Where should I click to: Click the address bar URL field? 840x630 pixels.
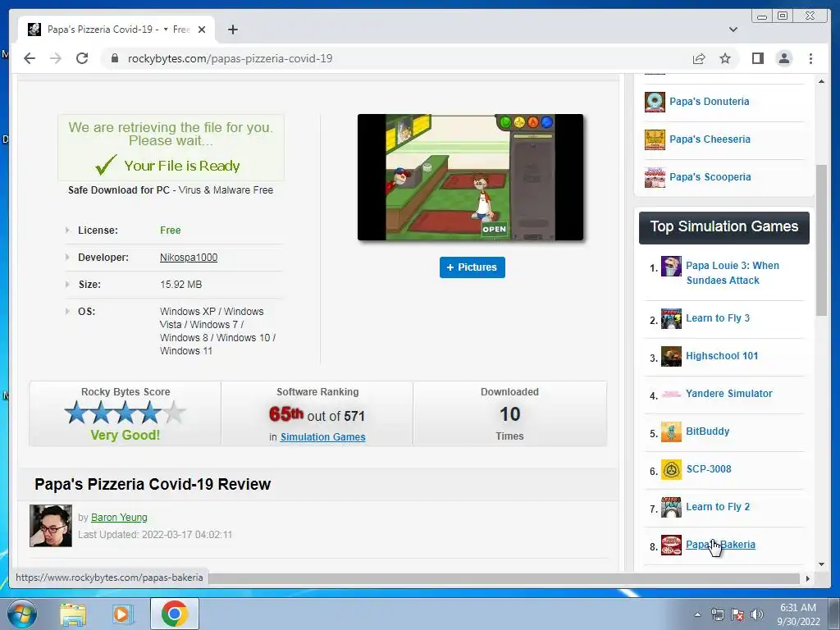click(x=230, y=58)
